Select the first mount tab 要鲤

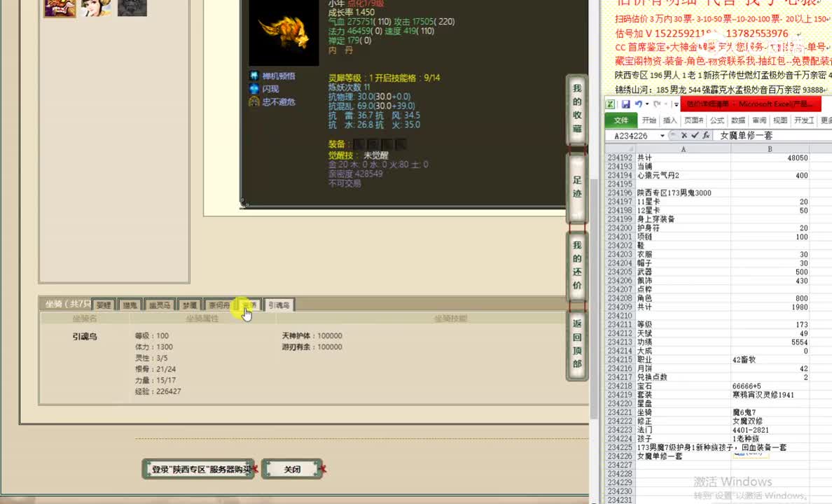(104, 305)
